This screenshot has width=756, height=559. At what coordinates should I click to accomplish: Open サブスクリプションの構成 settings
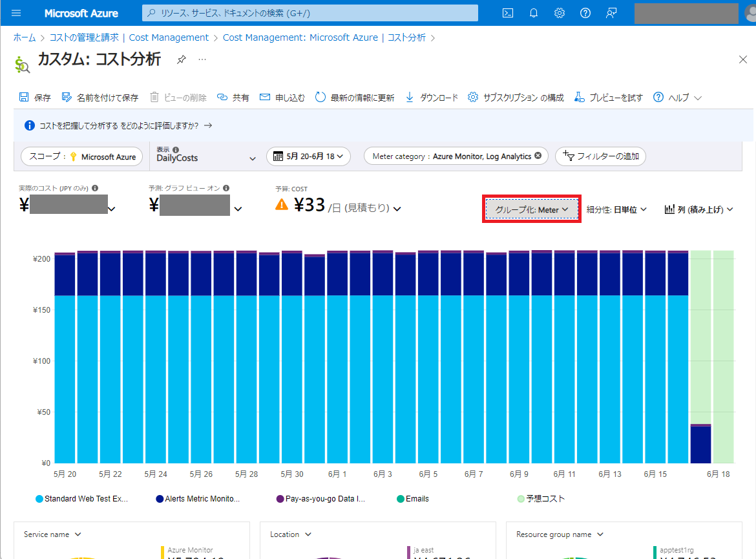[x=516, y=98]
